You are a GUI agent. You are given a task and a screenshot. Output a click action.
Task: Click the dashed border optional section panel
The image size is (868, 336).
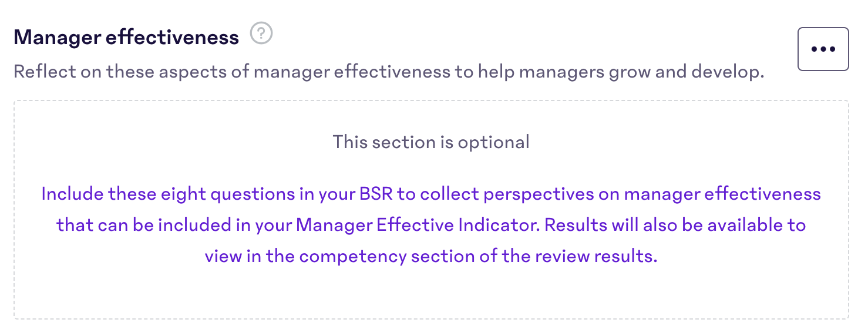click(431, 210)
